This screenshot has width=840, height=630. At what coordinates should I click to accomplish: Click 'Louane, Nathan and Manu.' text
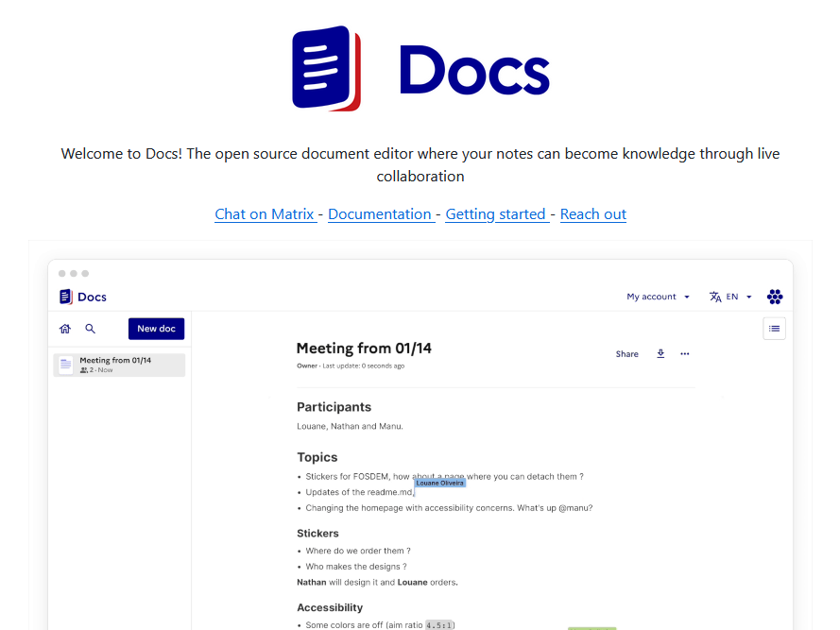(350, 426)
